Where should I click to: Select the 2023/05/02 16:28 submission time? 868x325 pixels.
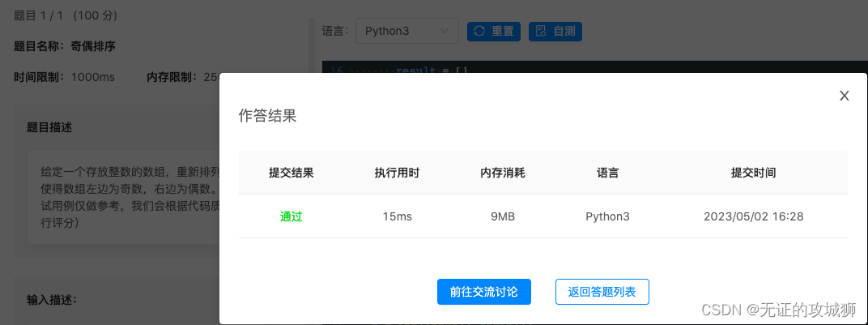click(753, 216)
